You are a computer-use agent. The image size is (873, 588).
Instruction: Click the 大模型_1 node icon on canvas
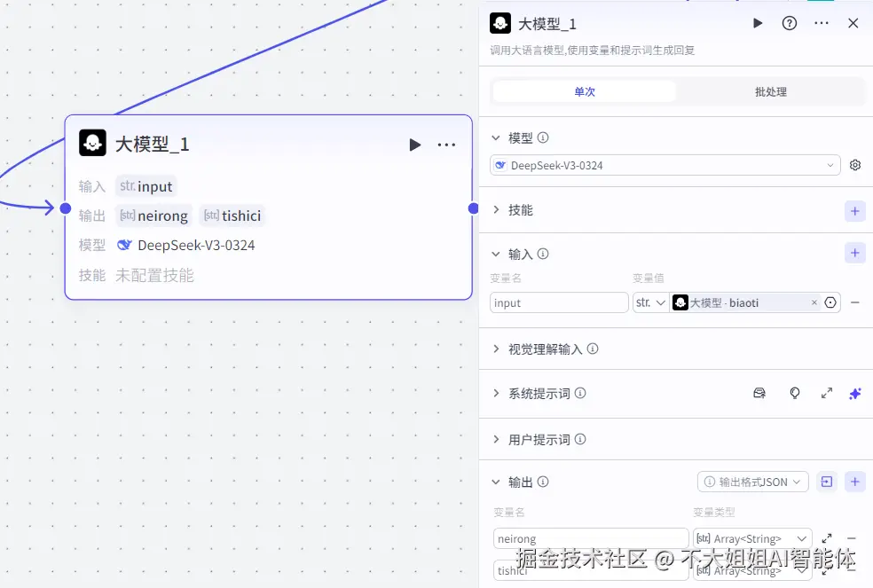[92, 143]
